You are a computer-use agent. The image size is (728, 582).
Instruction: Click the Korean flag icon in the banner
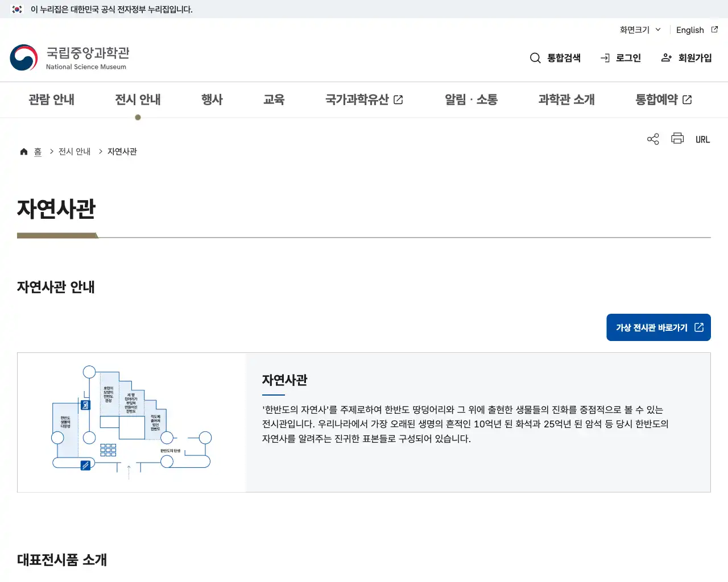[16, 9]
